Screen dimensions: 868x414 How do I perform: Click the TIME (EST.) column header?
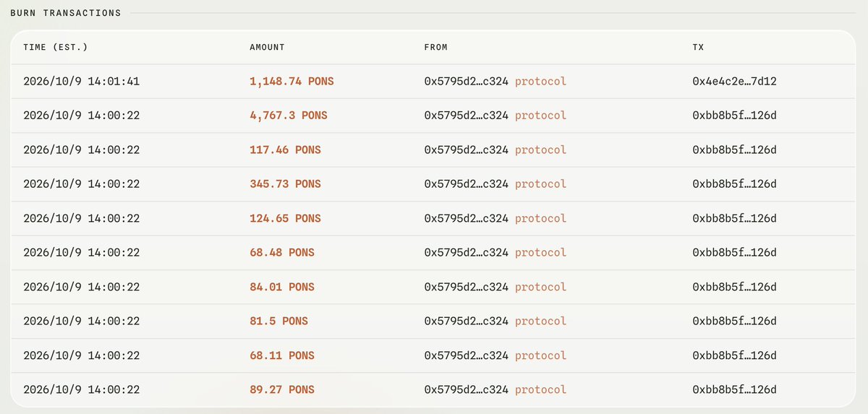coord(55,47)
